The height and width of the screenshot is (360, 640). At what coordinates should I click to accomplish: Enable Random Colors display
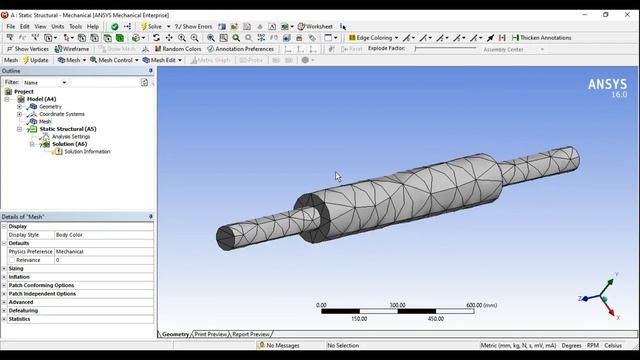click(178, 49)
